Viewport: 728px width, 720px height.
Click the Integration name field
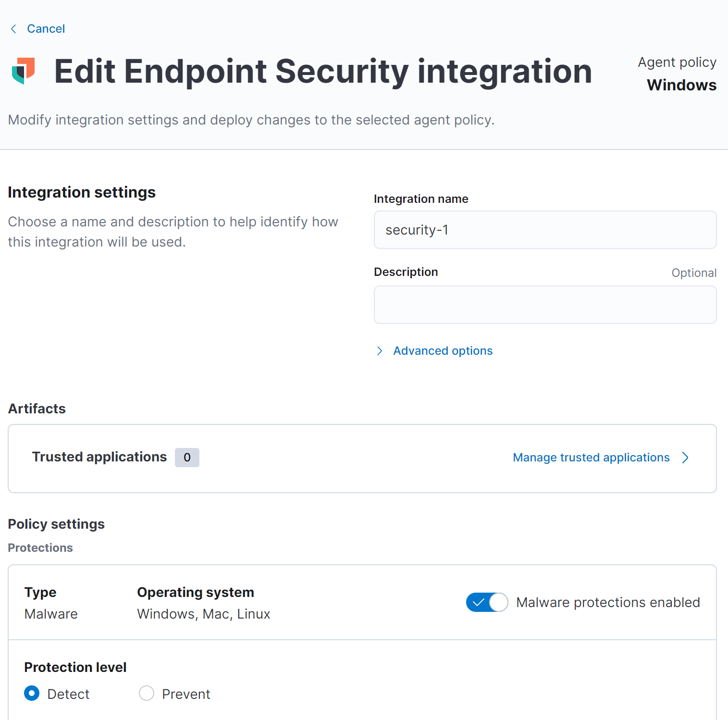(545, 230)
